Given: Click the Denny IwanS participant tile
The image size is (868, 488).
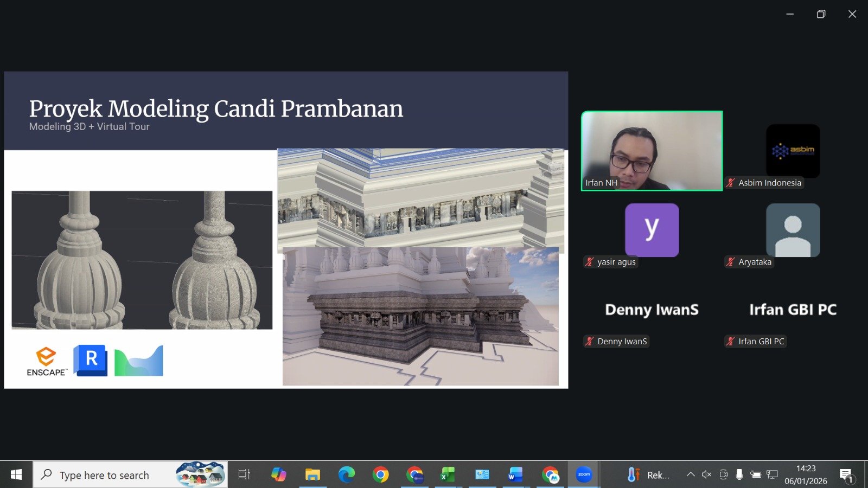Looking at the screenshot, I should [x=652, y=310].
